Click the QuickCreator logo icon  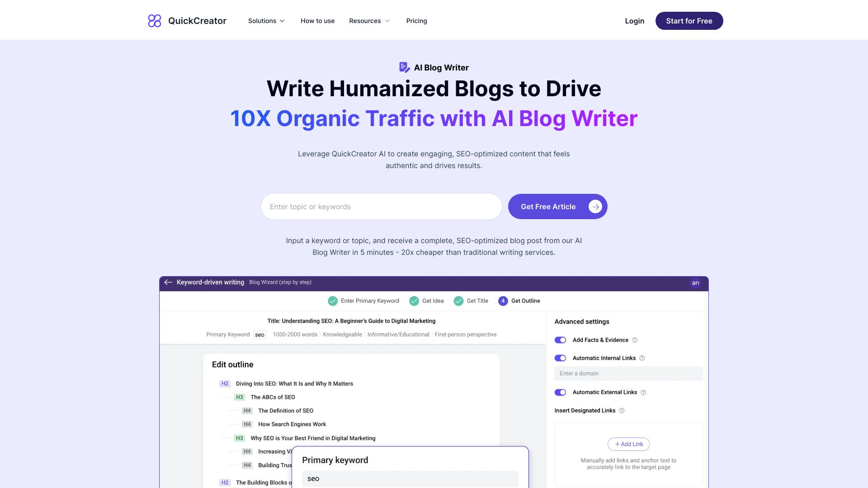[x=155, y=21]
